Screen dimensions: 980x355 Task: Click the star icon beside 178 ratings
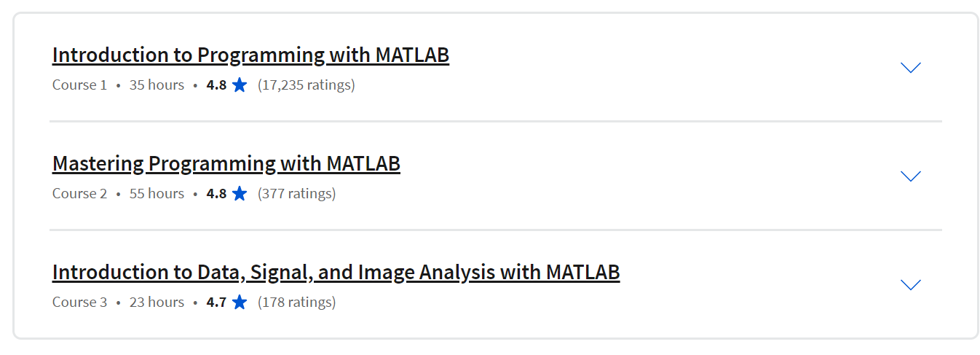[x=240, y=303]
